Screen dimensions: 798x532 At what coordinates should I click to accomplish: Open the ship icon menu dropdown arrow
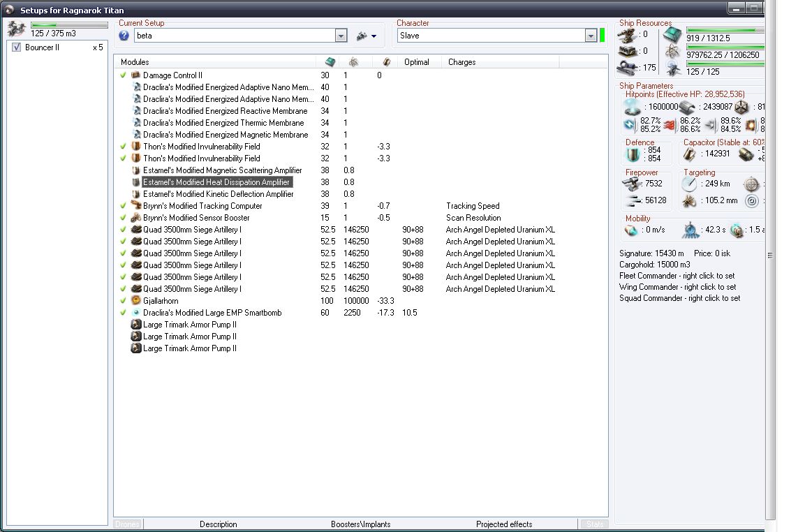374,36
